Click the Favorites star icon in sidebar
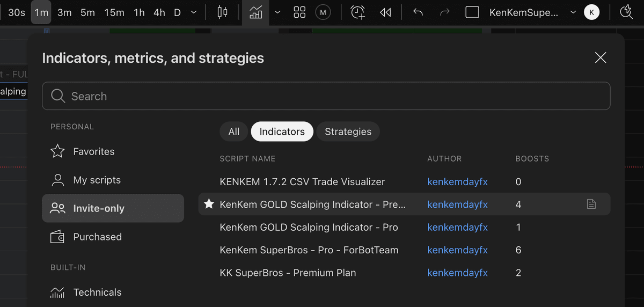This screenshot has width=644, height=307. pyautogui.click(x=57, y=151)
